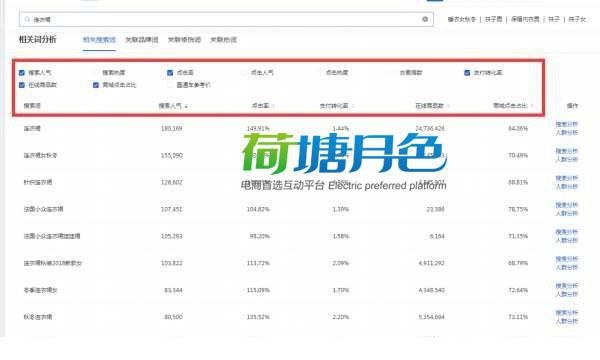The width and height of the screenshot is (600, 360).
Task: Select search popularity value 105,293
Action: coord(171,236)
